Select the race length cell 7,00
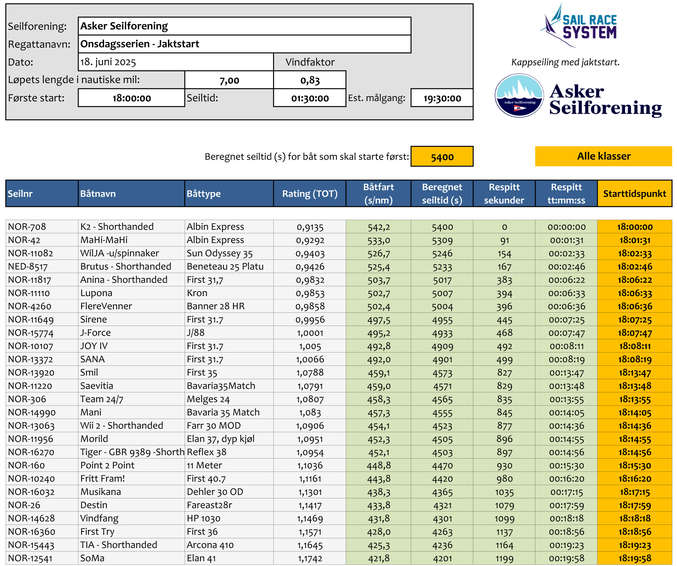The width and height of the screenshot is (677, 566). pos(229,80)
